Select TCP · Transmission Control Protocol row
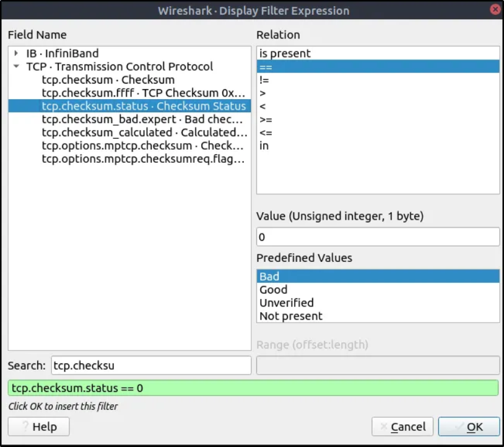 click(x=129, y=66)
